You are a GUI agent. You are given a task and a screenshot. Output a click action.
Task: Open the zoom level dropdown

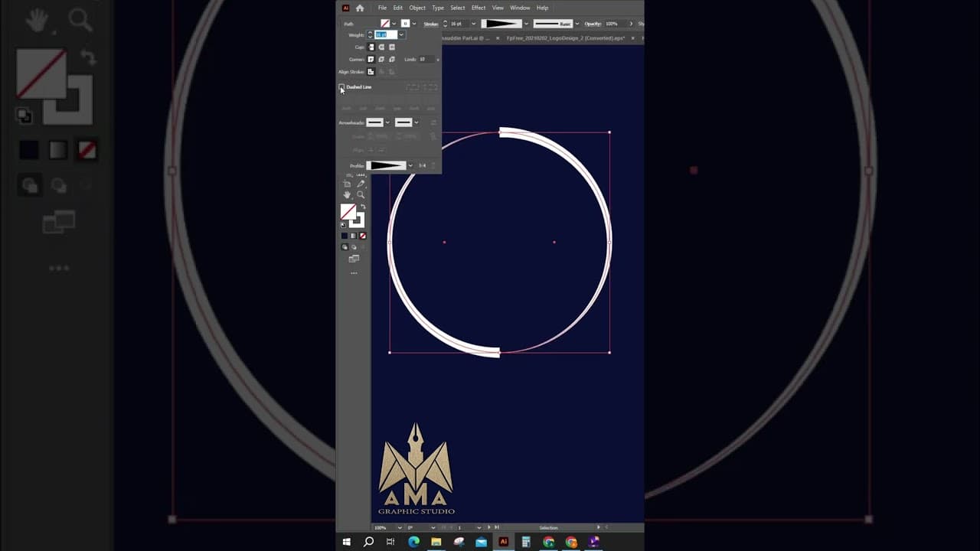(x=400, y=527)
